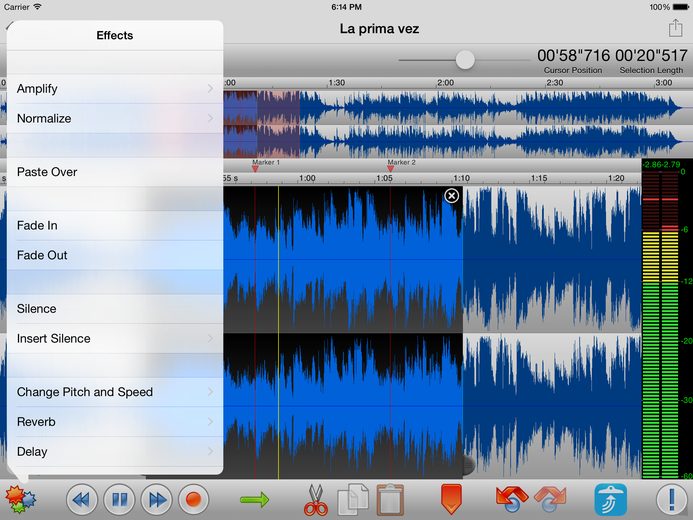The height and width of the screenshot is (520, 693).
Task: Open the Normalize effect
Action: [115, 118]
